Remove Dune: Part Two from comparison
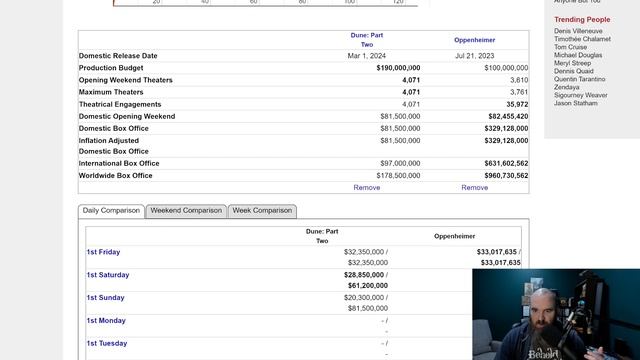 pyautogui.click(x=367, y=187)
